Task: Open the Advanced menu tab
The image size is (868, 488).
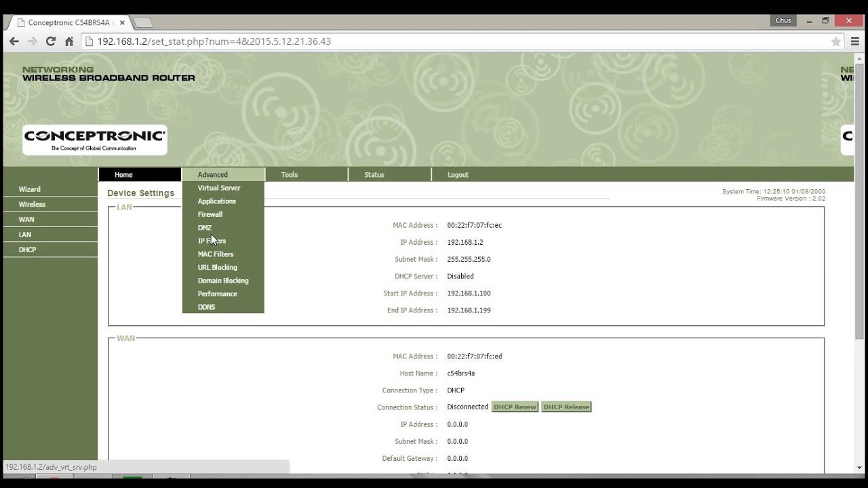Action: pos(223,174)
